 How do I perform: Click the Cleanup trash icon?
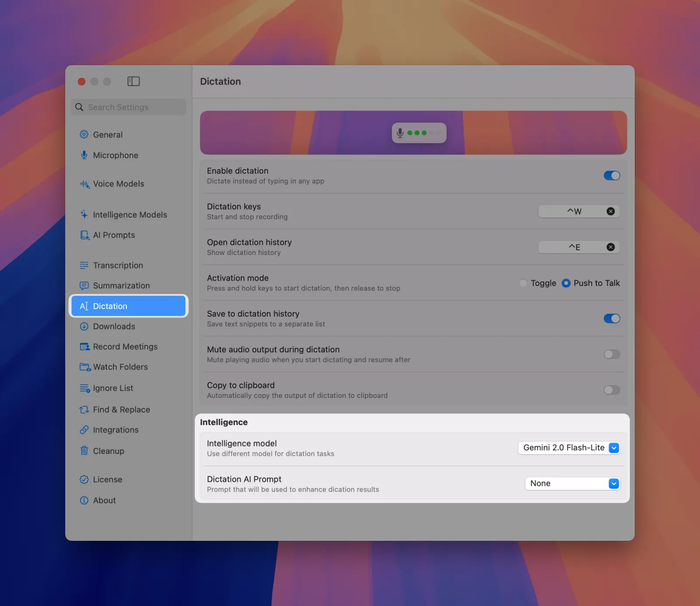pyautogui.click(x=84, y=450)
